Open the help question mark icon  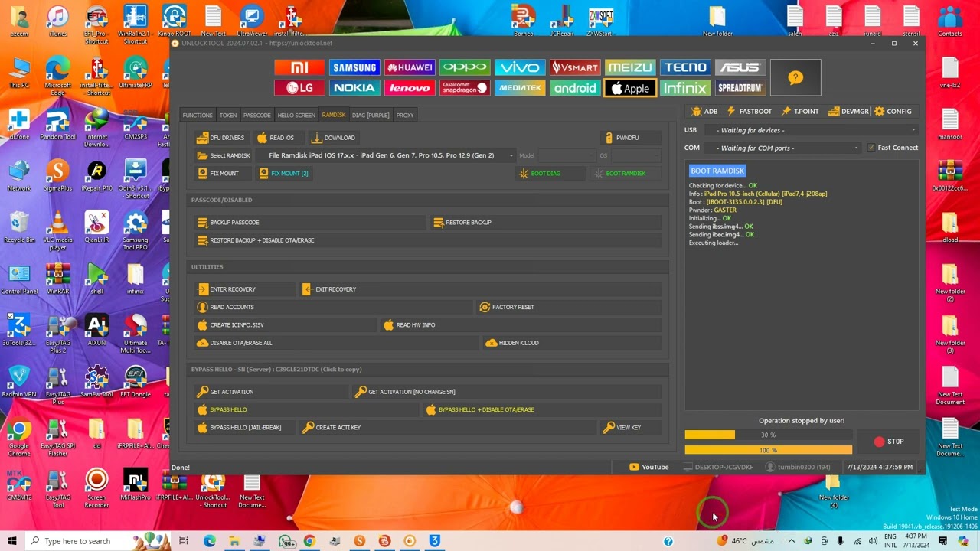795,78
